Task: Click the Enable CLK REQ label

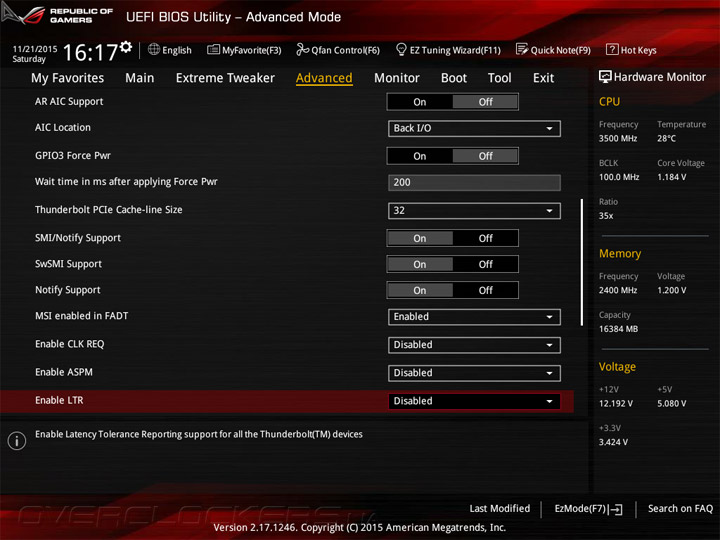Action: 70,344
